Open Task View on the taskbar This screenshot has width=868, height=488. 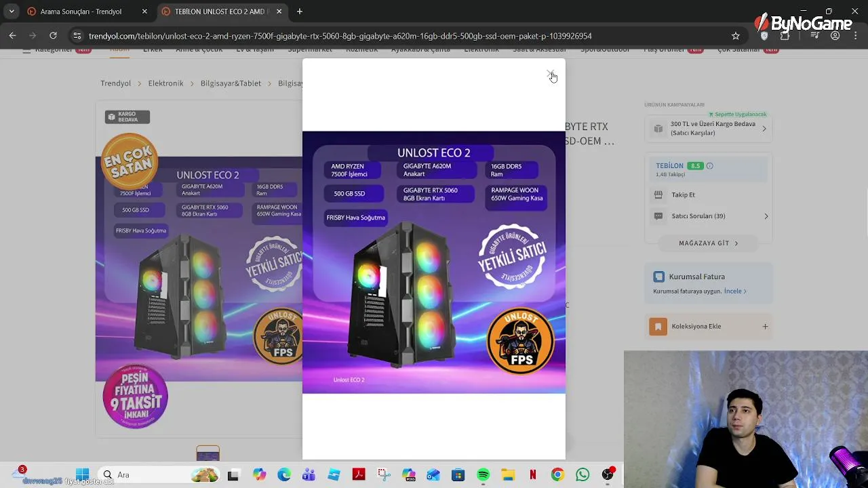233,474
